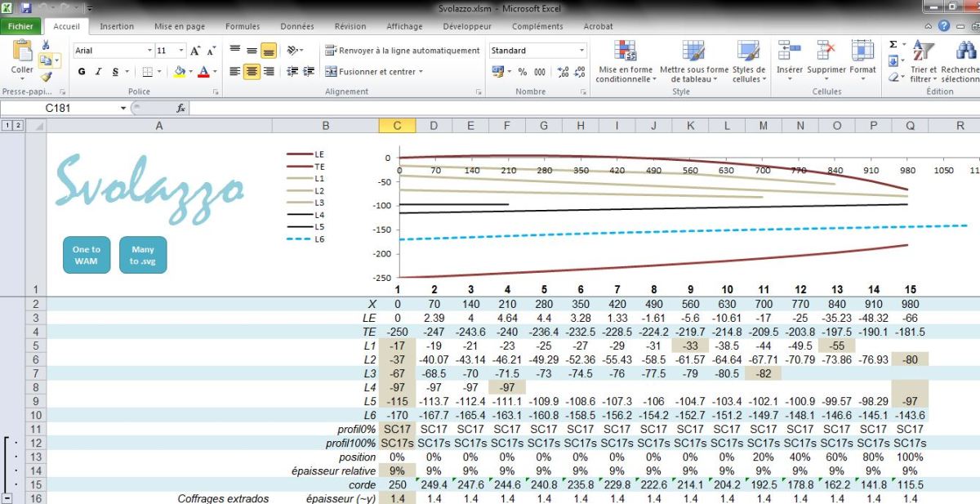
Task: Click the increase font size icon
Action: [196, 51]
